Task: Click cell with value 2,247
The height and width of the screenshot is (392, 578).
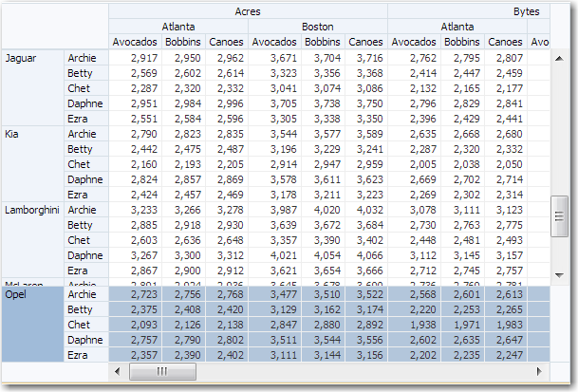Action: 506,355
